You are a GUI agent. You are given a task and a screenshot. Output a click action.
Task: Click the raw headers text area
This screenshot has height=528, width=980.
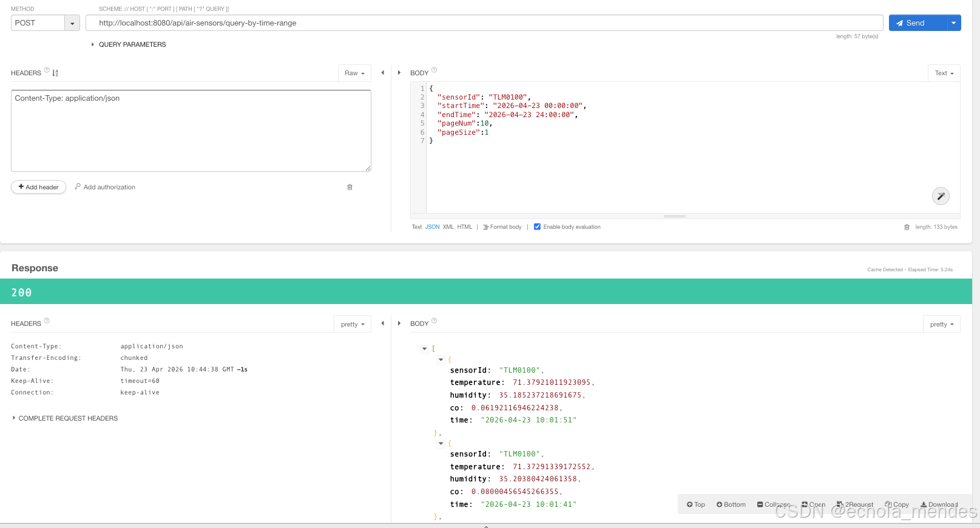(x=191, y=130)
